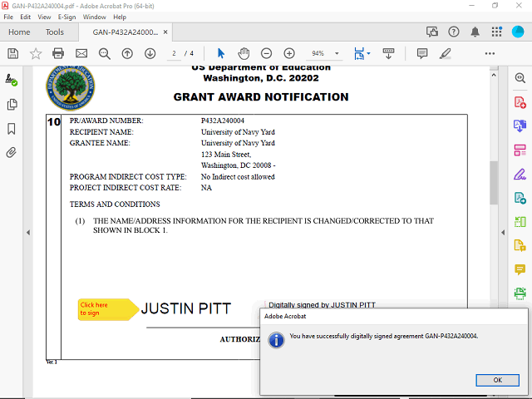
Task: Zoom in with the plus button
Action: point(289,53)
